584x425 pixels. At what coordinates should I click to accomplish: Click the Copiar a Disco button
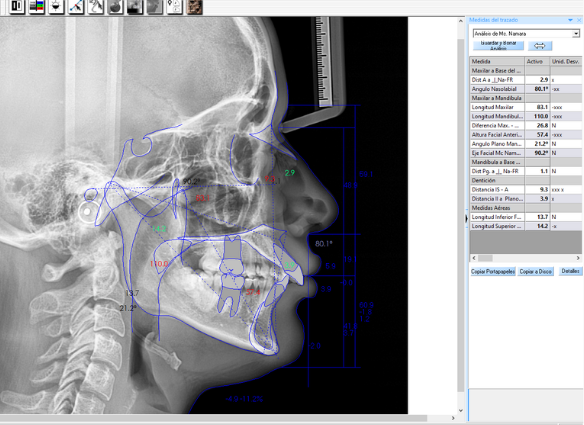[536, 272]
